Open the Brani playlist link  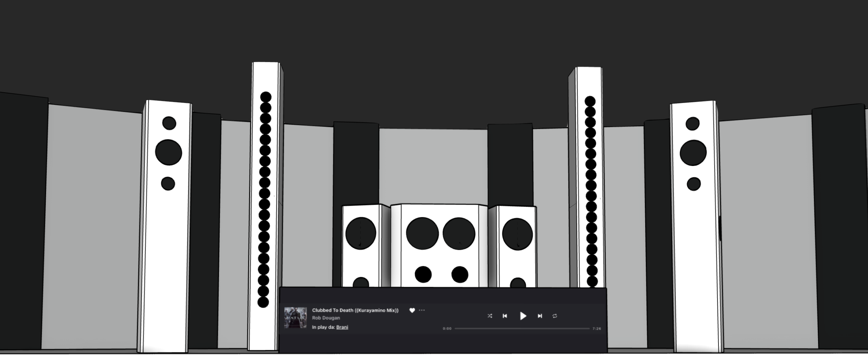pyautogui.click(x=342, y=327)
